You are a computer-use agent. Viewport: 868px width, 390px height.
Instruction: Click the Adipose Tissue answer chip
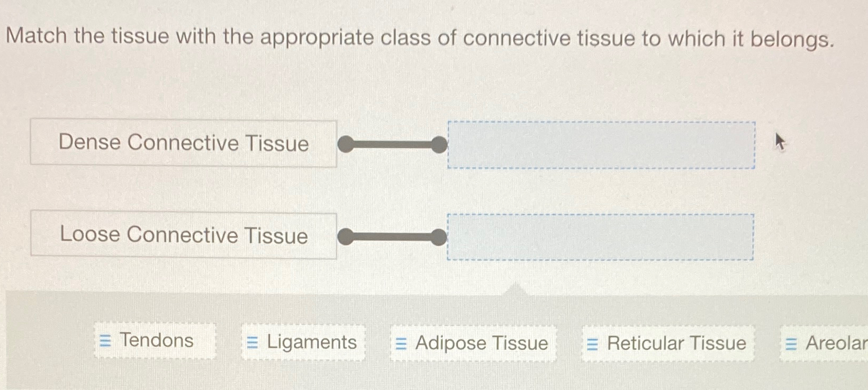tap(473, 343)
